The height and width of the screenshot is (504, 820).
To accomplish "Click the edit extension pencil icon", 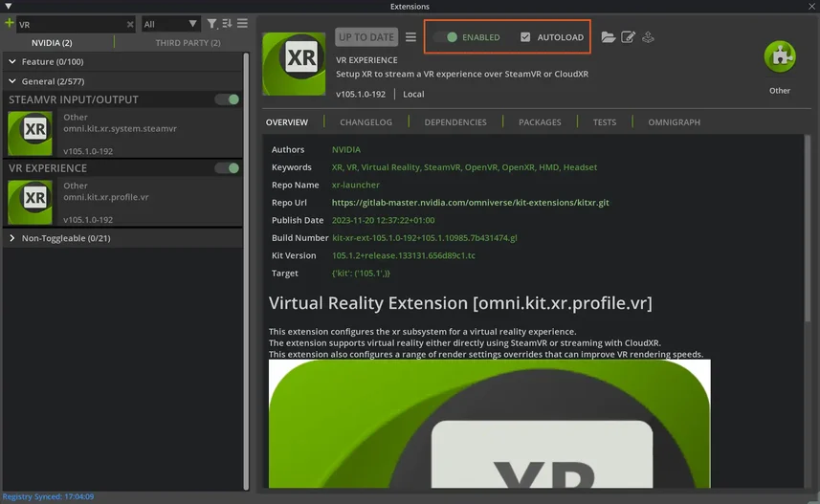I will [x=628, y=37].
